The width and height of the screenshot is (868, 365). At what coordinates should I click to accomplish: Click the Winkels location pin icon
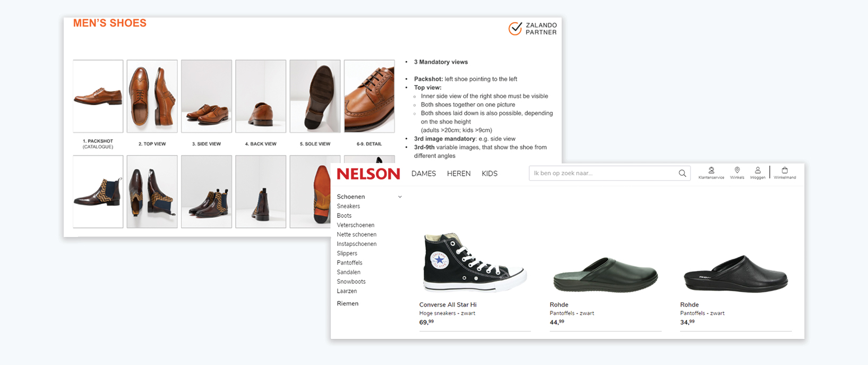tap(737, 171)
